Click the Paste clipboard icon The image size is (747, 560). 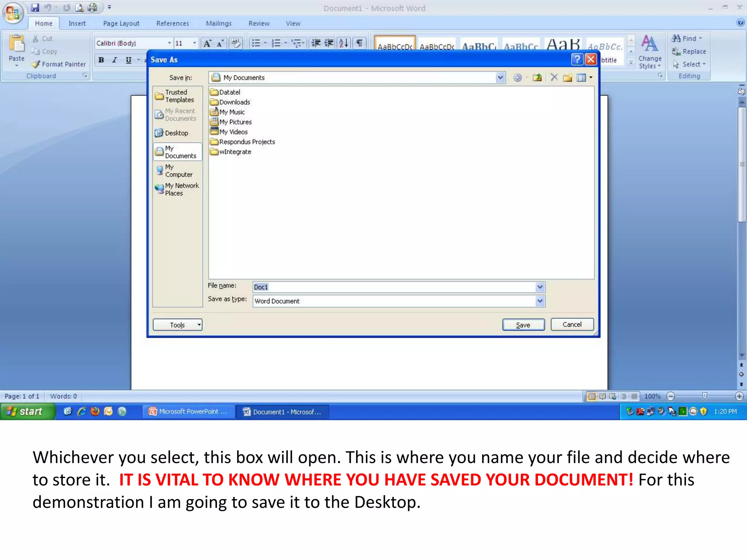coord(17,44)
